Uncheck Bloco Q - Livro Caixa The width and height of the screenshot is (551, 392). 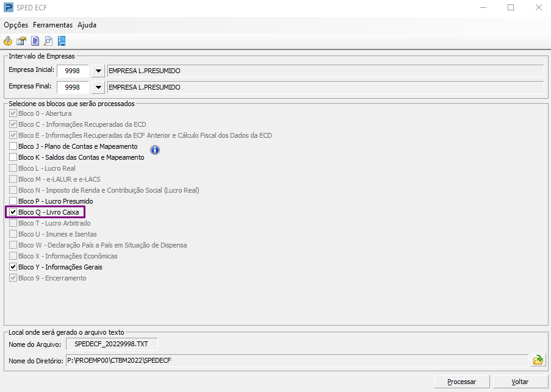(13, 212)
